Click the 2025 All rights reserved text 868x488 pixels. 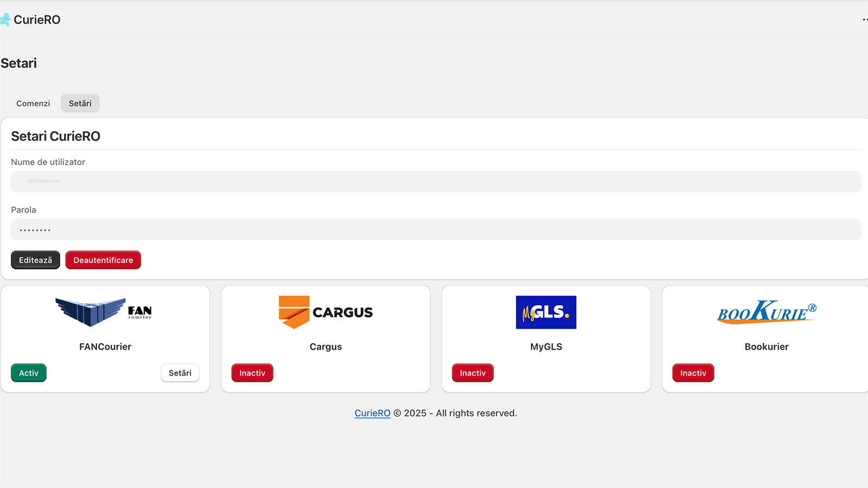455,413
